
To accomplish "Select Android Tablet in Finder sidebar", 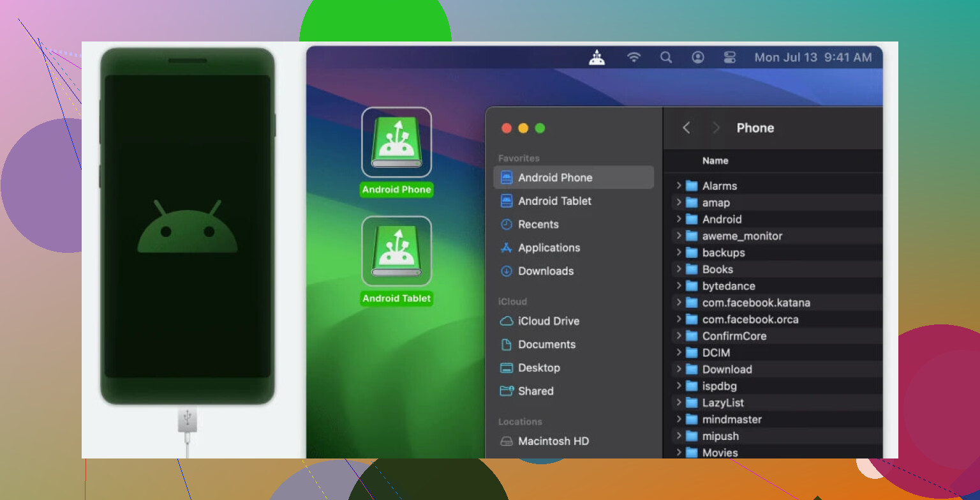I will click(x=574, y=201).
